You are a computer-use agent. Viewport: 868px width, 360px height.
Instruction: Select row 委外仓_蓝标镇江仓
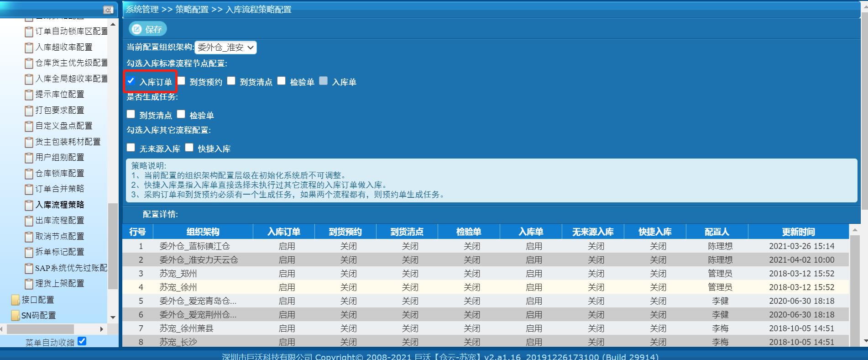[485, 246]
